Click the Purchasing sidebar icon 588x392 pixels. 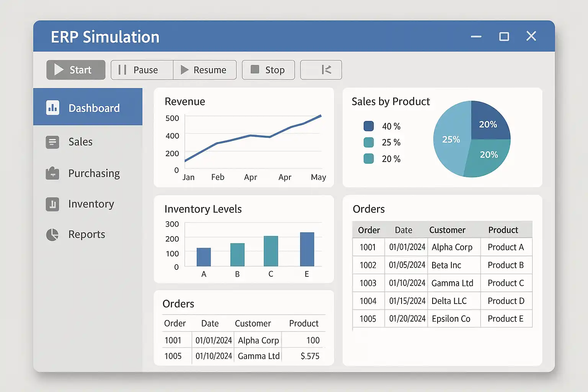coord(52,173)
